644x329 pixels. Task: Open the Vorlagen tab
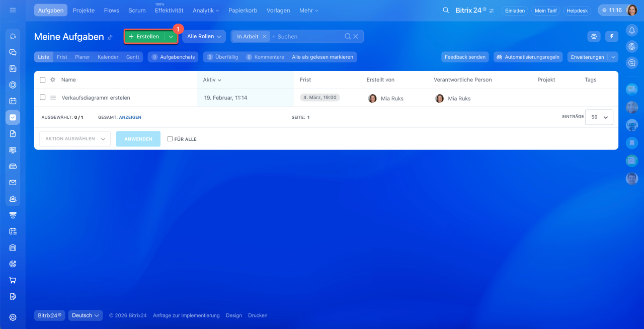278,10
